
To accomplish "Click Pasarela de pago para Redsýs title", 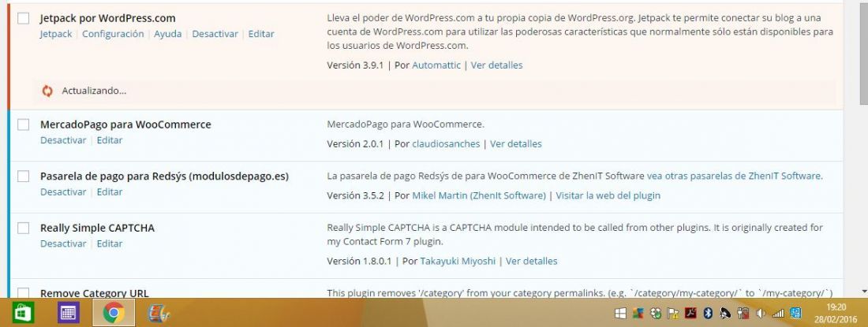I will click(164, 177).
